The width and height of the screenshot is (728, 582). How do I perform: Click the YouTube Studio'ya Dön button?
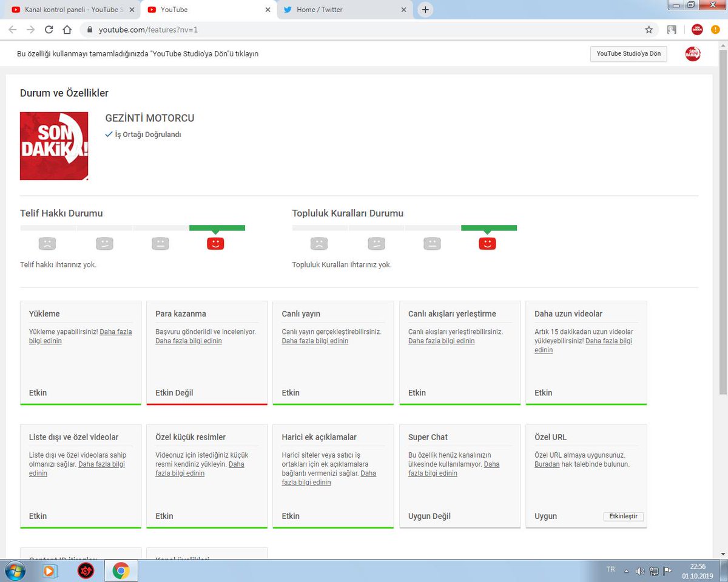(x=629, y=54)
